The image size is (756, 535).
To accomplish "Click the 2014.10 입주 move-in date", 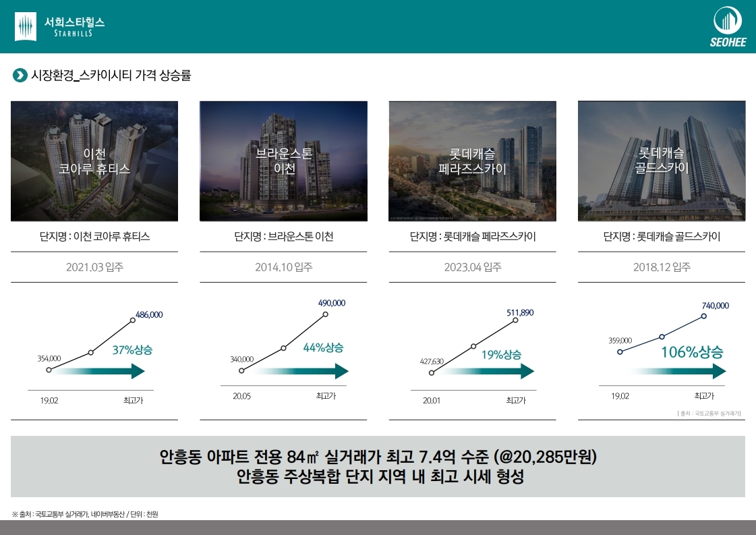I will [x=283, y=266].
